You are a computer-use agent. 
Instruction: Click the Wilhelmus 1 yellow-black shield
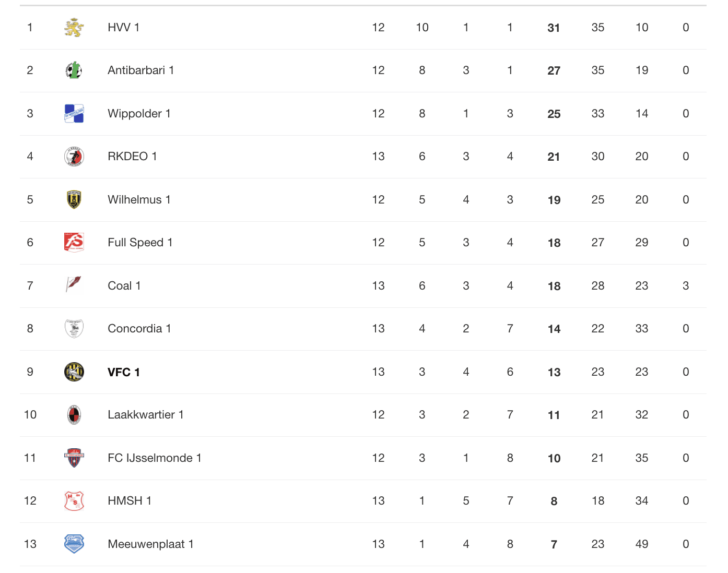click(x=74, y=199)
